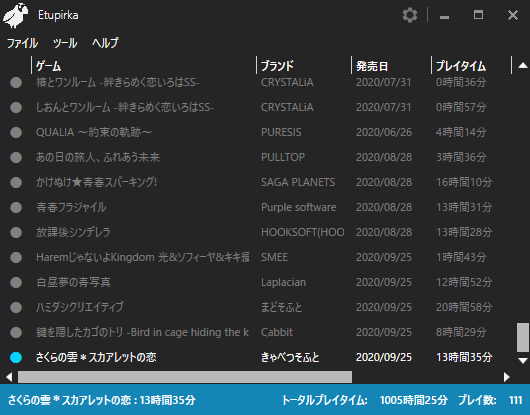
Task: Click brand cell Purple software
Action: point(298,208)
